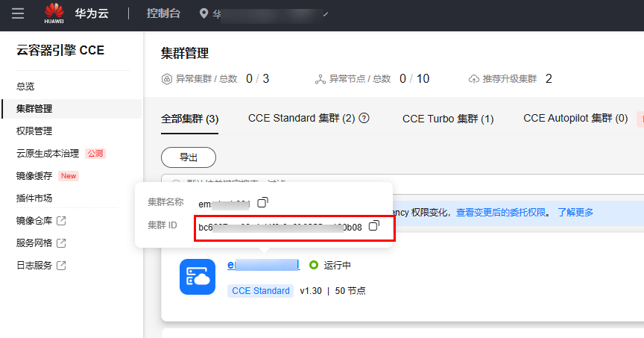644x338 pixels.
Task: Open 服务网格 in the sidebar
Action: tap(34, 243)
